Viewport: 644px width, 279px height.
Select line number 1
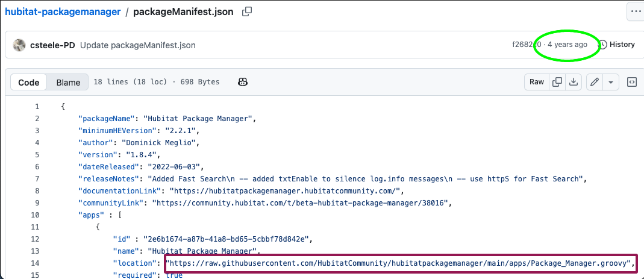tap(37, 107)
